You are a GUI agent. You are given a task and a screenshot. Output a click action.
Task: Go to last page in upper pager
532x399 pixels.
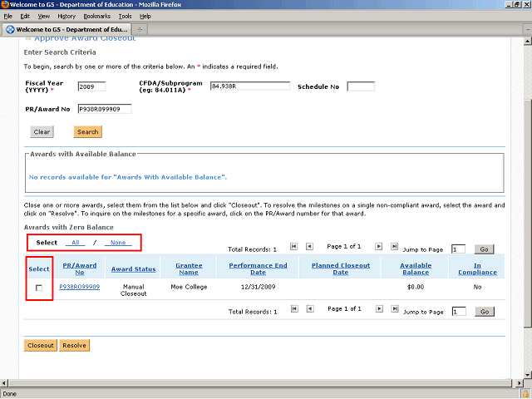394,246
